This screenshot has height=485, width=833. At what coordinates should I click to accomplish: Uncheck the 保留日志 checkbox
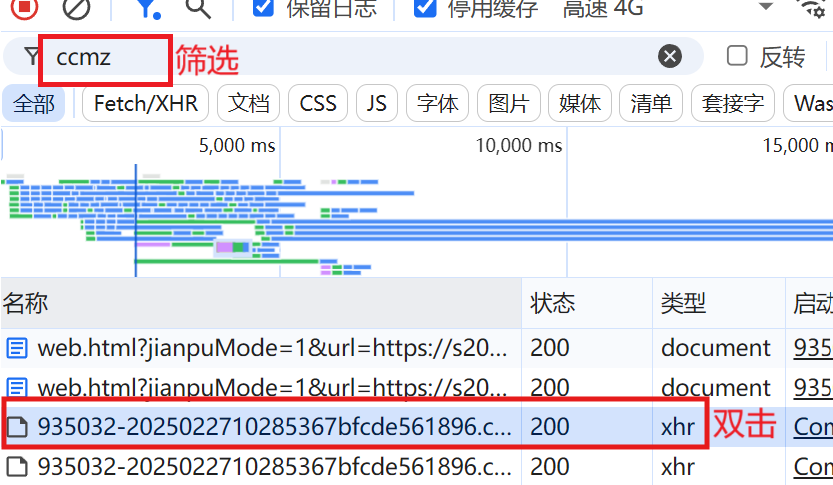pyautogui.click(x=264, y=8)
